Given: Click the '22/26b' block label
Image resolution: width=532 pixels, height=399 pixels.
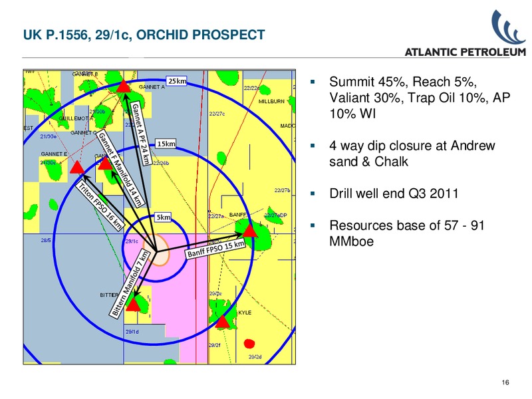Looking at the screenshot, I should (161, 163).
